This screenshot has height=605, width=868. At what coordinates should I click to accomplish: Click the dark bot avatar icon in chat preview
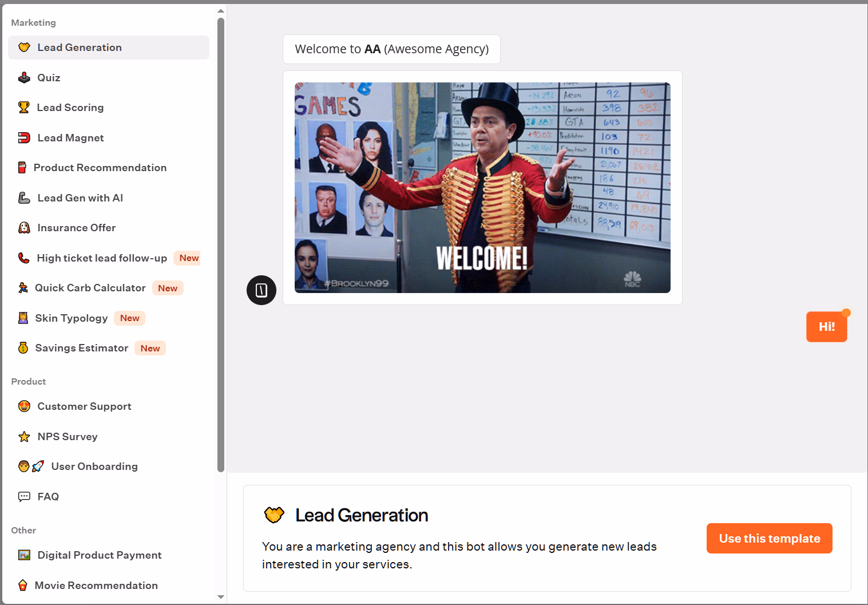[261, 290]
